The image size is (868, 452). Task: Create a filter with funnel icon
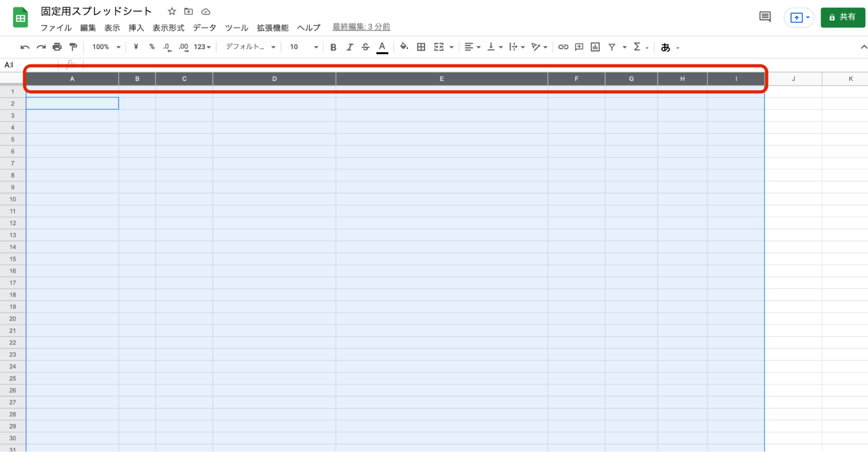pos(612,47)
